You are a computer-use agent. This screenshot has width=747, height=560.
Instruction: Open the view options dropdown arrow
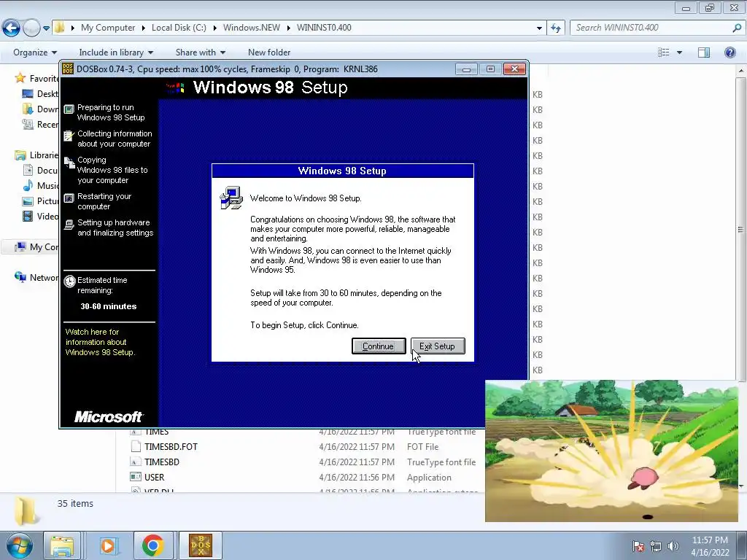click(679, 52)
